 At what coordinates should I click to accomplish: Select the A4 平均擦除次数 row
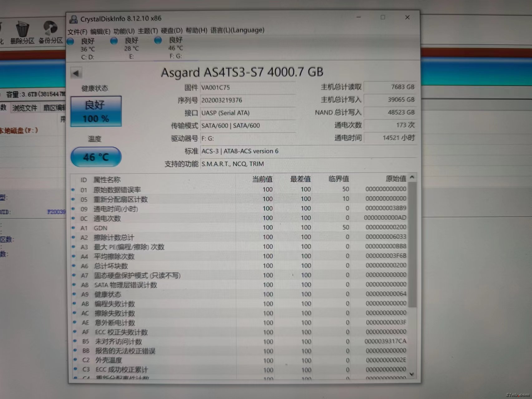coord(239,256)
